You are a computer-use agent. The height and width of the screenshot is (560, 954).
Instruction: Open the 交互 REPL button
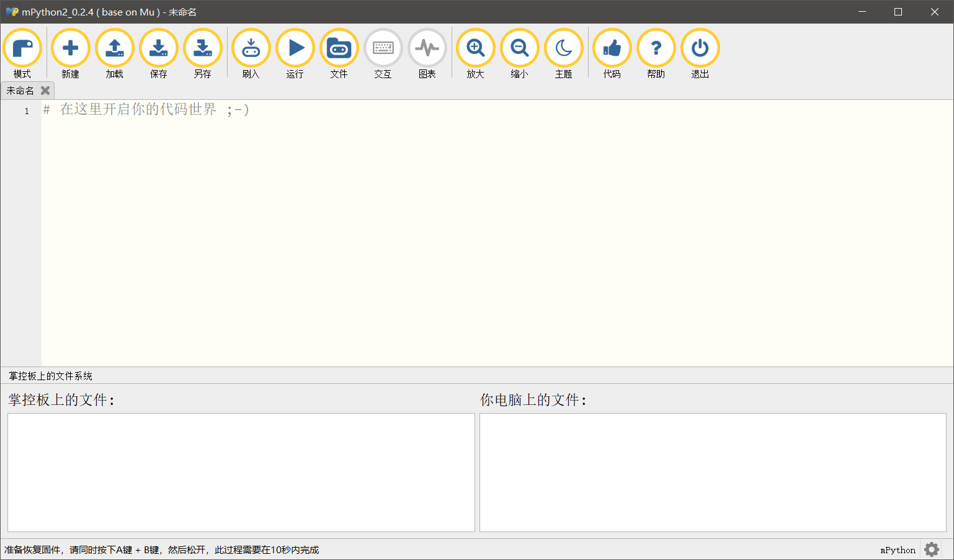[383, 54]
